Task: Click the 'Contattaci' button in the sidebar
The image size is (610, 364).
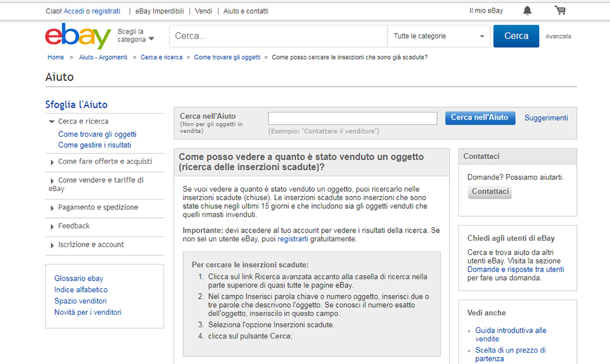Action: click(489, 192)
